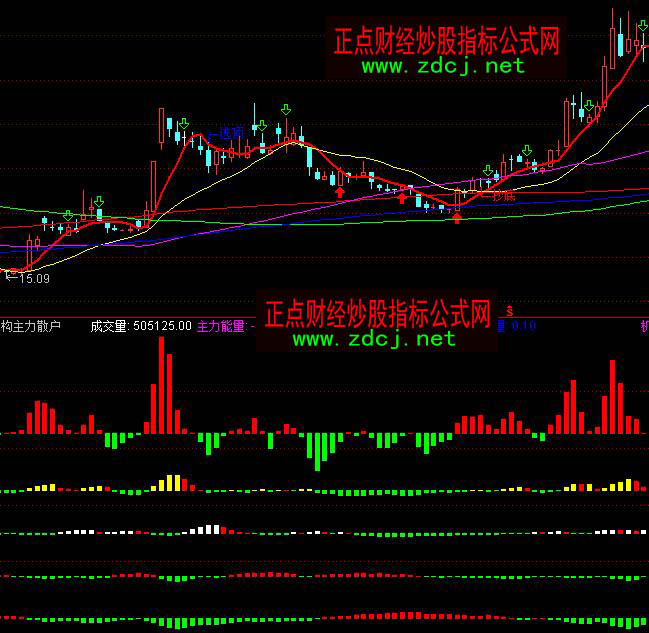This screenshot has height=633, width=649.
Task: Select the 主力能量 indicator label
Action: click(x=222, y=325)
